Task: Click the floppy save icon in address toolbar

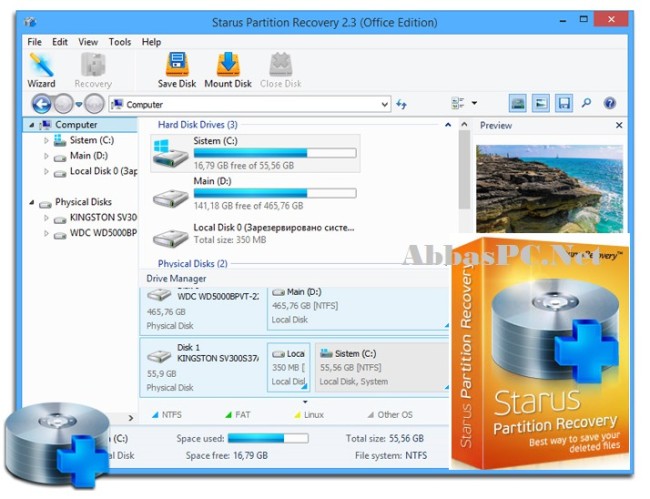Action: coord(564,103)
